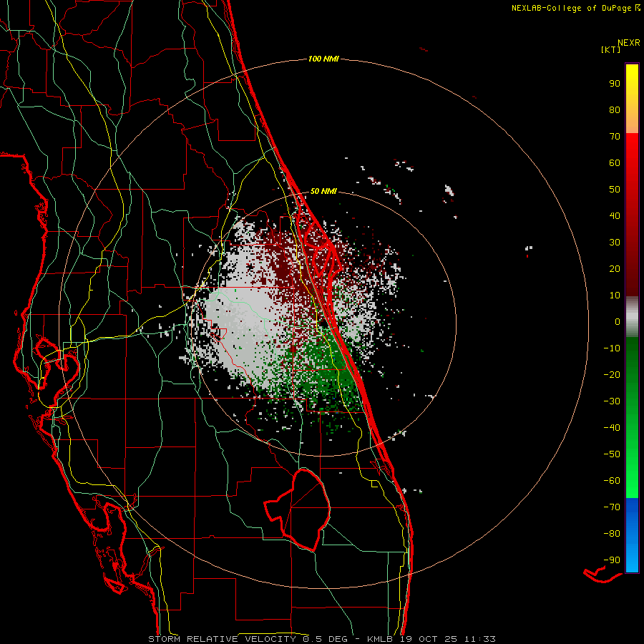
Task: Click the red Lake Okeechobee outline
Action: point(297,509)
